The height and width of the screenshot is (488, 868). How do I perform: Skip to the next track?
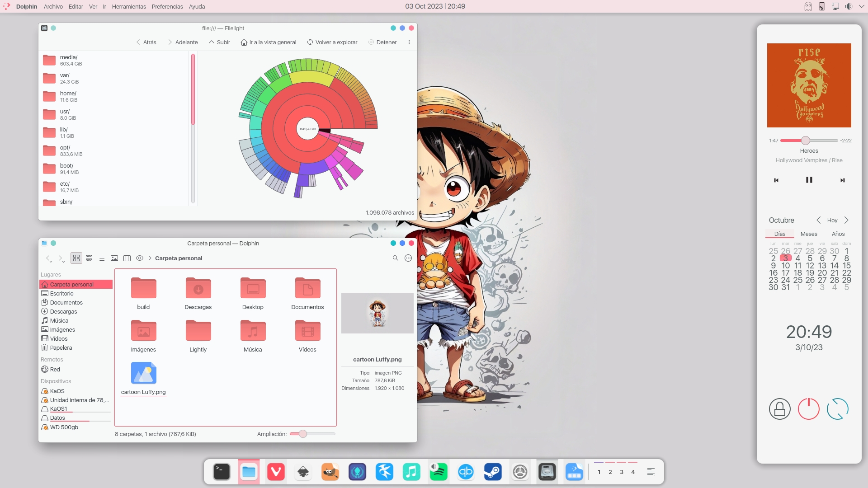click(x=843, y=180)
